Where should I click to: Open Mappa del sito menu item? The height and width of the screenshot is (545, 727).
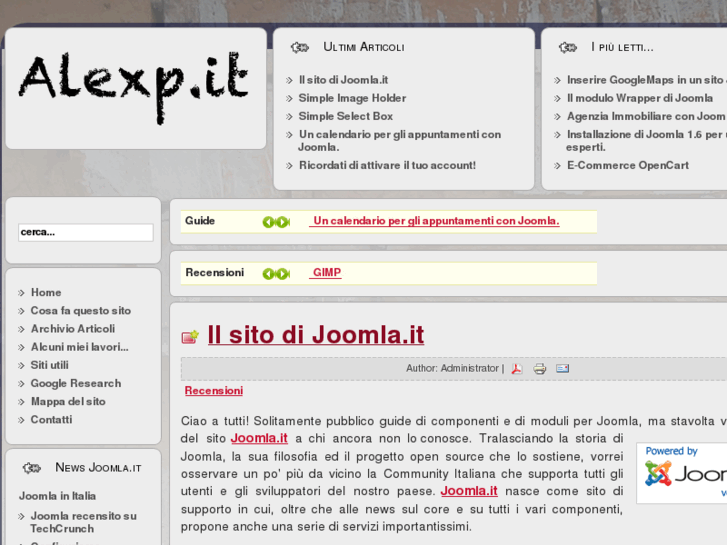68,402
